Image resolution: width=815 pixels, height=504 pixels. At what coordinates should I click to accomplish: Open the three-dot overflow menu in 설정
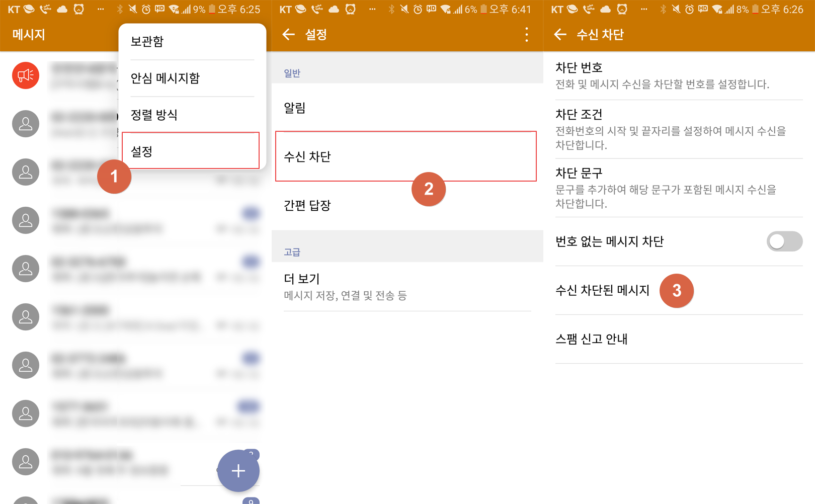(527, 34)
